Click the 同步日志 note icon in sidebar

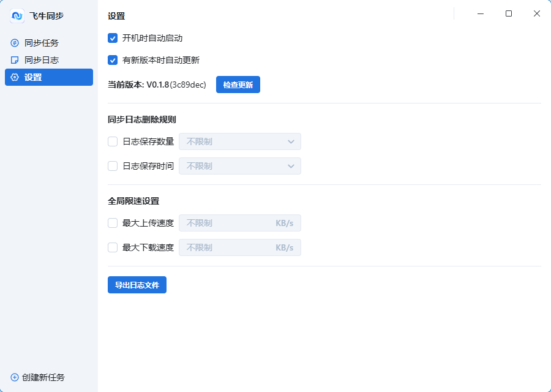coord(15,60)
